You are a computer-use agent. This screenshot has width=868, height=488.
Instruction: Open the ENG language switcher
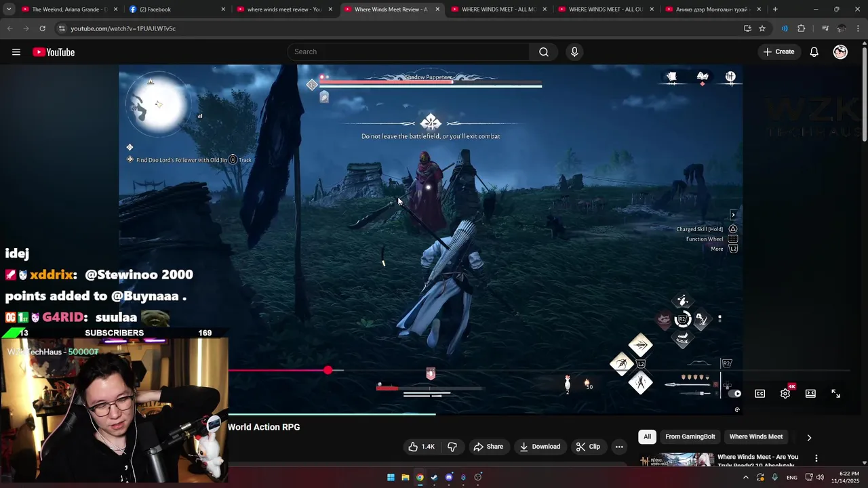pyautogui.click(x=791, y=478)
